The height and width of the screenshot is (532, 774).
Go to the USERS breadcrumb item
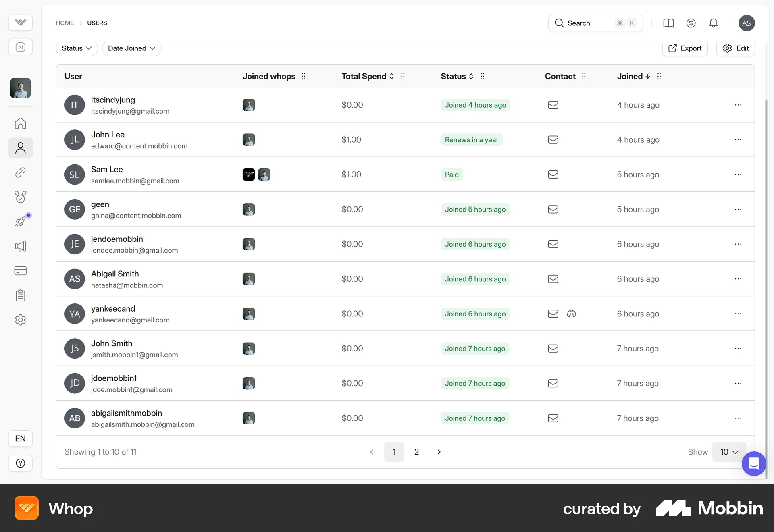[97, 23]
